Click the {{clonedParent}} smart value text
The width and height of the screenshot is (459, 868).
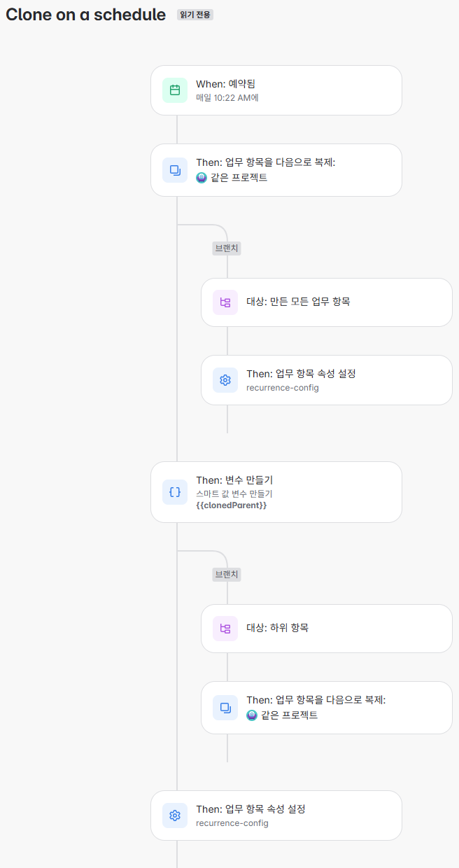[232, 505]
